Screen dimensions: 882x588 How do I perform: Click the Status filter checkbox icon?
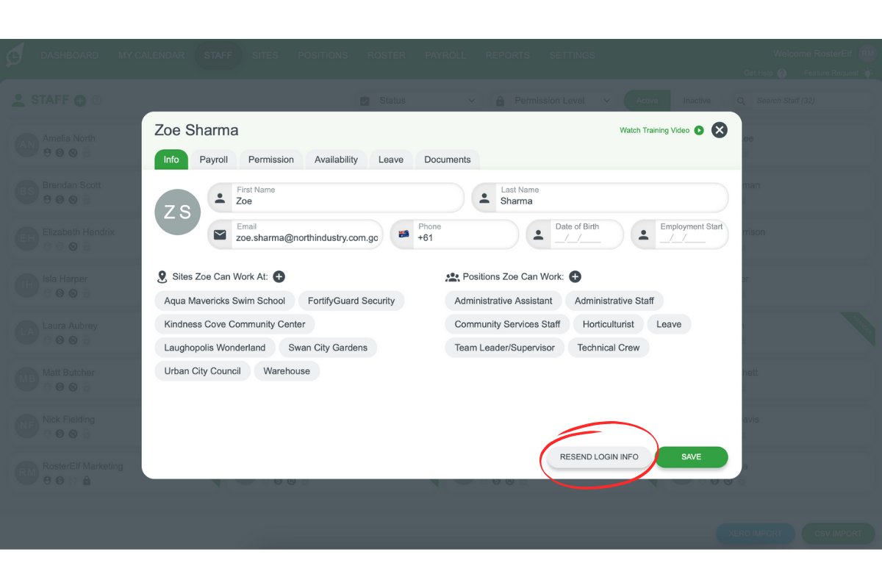[x=365, y=101]
